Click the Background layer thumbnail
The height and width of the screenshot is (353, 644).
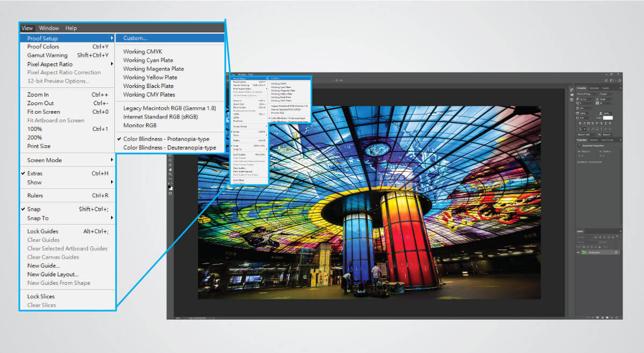click(x=584, y=252)
